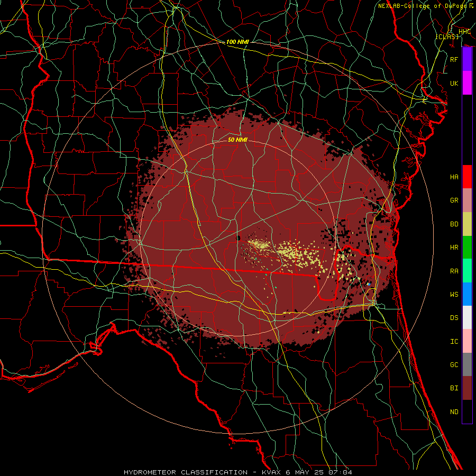Click the 50 NMI range ring label
The width and height of the screenshot is (476, 476).
pyautogui.click(x=237, y=140)
